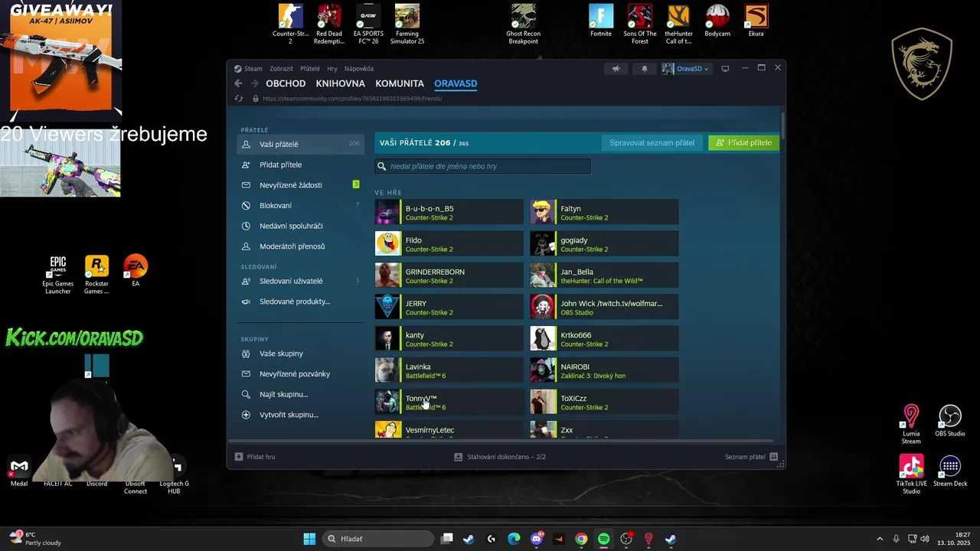The image size is (980, 551).
Task: Open Nápověda menu
Action: click(359, 69)
